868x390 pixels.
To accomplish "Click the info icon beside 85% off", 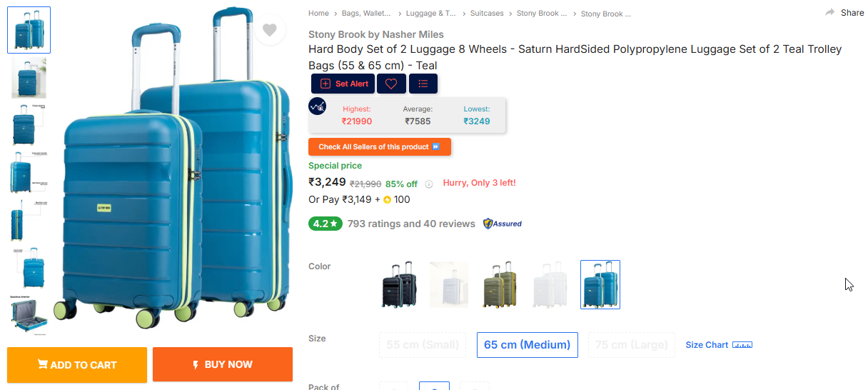I will (429, 184).
